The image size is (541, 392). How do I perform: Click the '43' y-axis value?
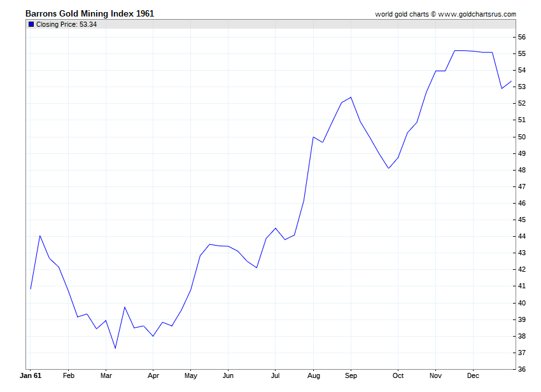(522, 253)
